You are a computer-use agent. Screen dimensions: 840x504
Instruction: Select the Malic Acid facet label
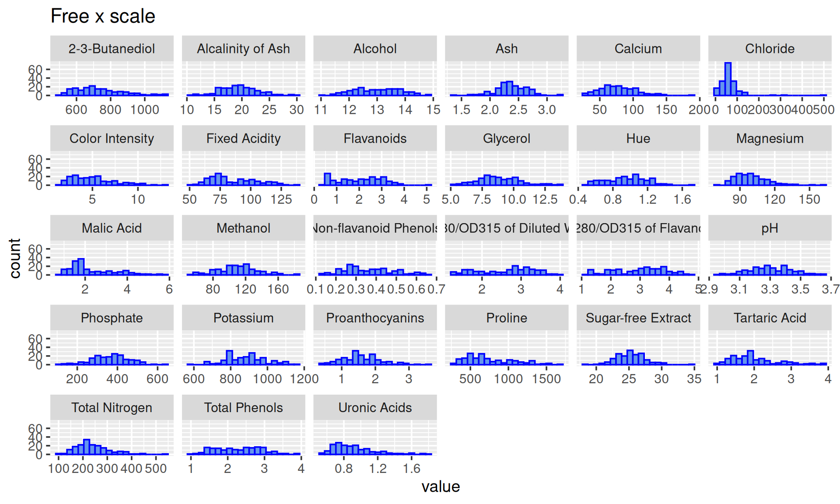(x=112, y=228)
